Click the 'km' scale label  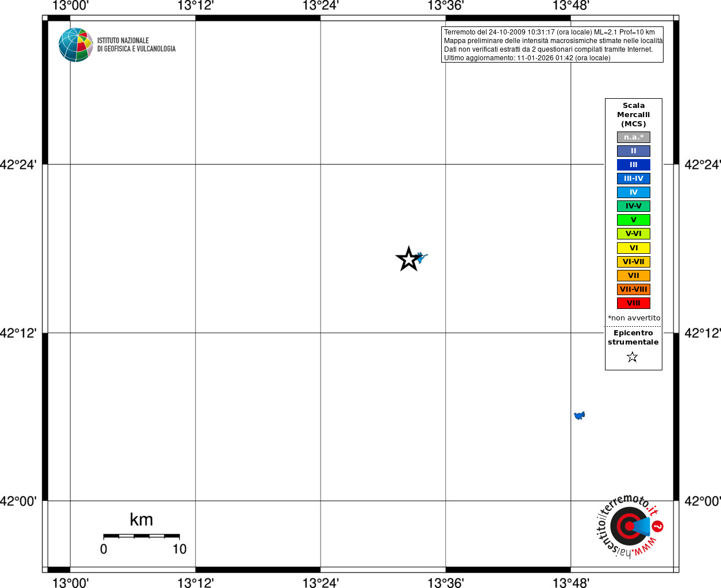141,520
